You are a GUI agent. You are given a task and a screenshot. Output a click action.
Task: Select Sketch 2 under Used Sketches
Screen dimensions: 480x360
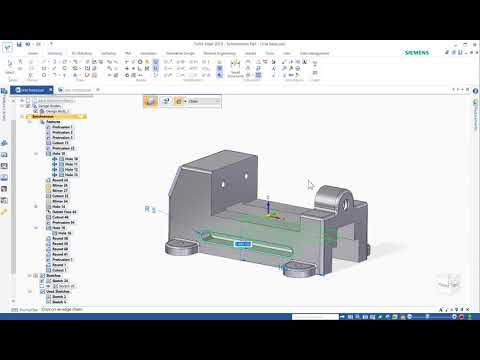click(59, 297)
